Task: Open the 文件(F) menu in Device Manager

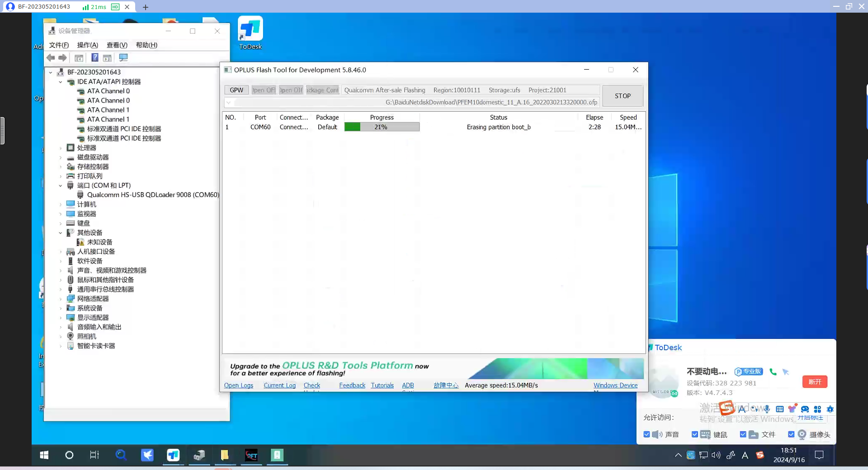Action: point(59,45)
